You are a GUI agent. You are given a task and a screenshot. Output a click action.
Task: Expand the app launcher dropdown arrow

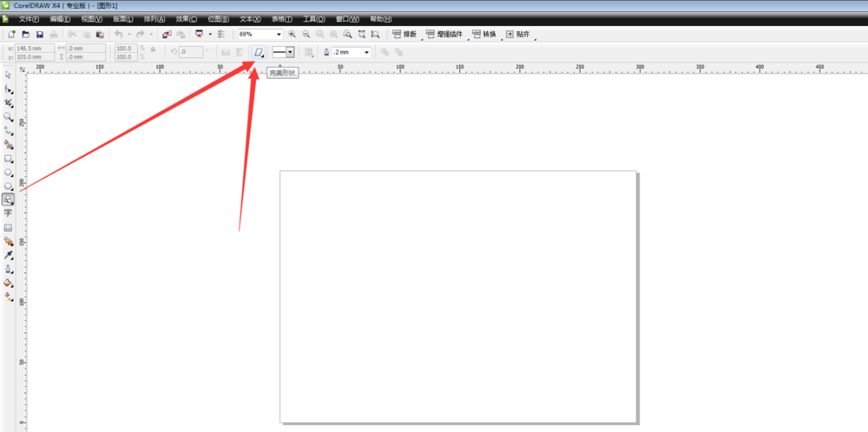210,35
